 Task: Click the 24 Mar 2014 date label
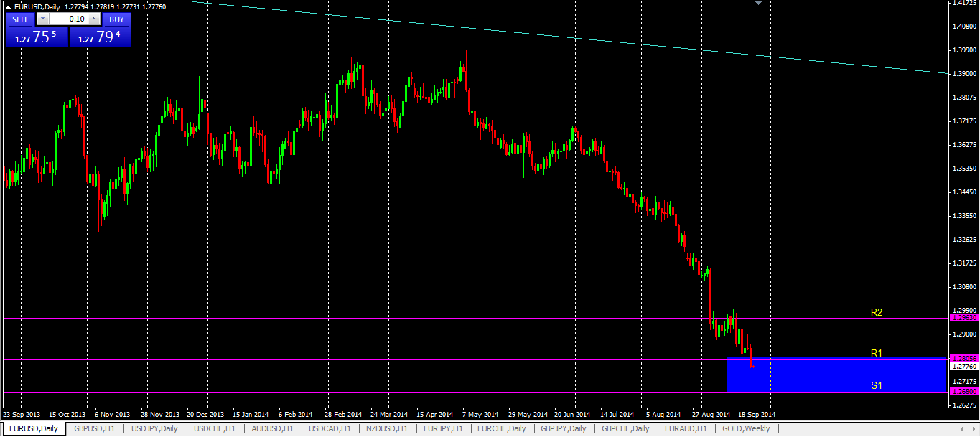coord(388,414)
